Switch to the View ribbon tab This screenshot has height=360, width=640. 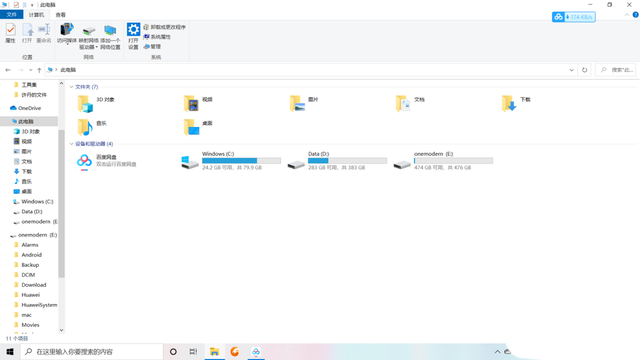[60, 15]
